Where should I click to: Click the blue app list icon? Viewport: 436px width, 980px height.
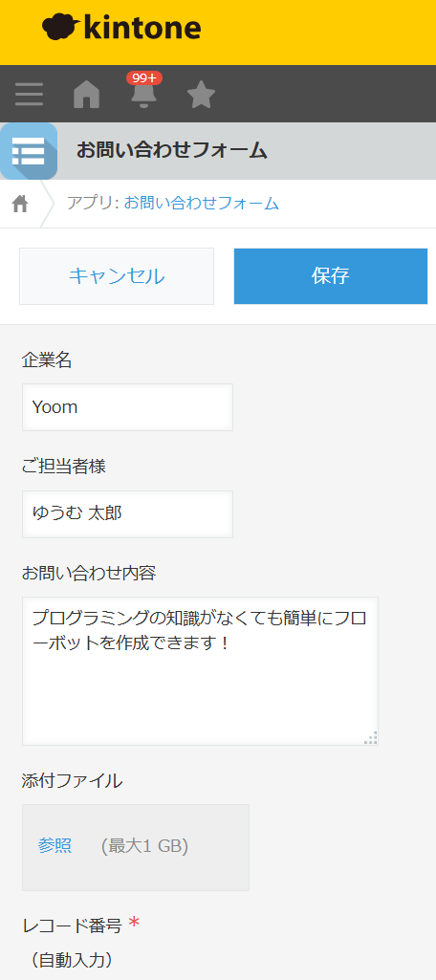28,151
